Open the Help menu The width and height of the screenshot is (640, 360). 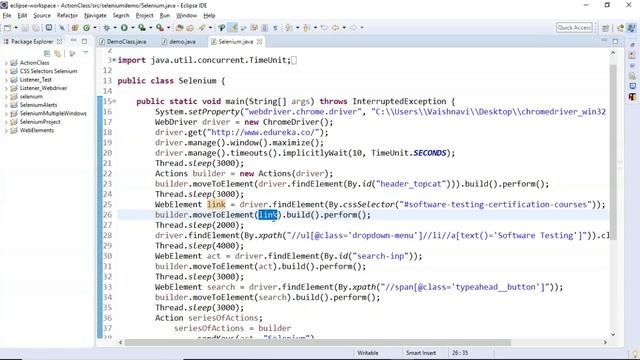209,16
